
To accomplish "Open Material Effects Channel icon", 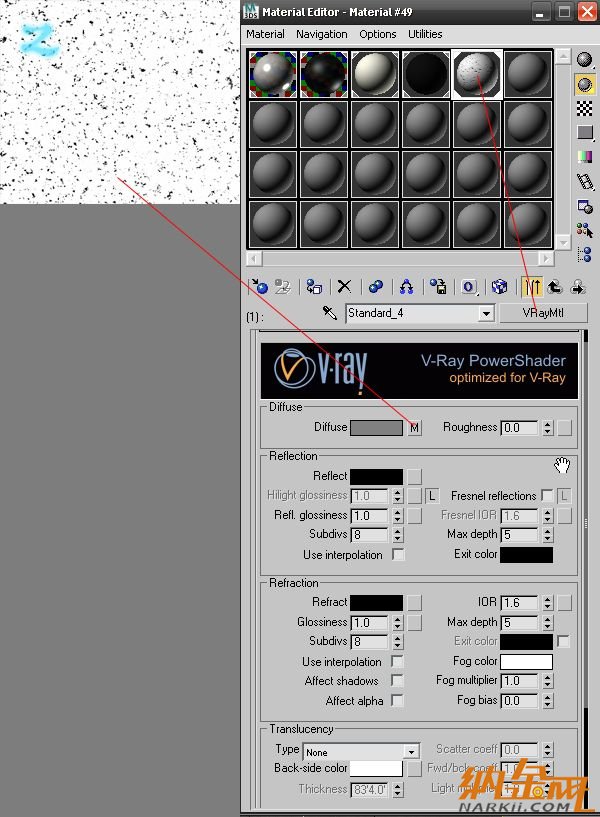I will 469,287.
